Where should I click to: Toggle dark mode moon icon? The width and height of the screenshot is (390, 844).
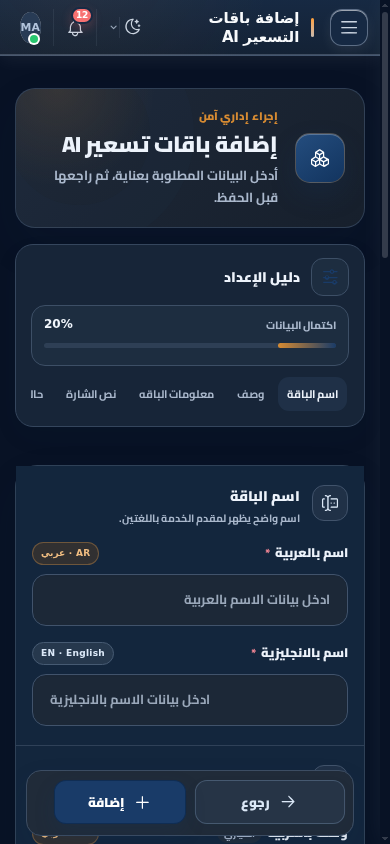pyautogui.click(x=133, y=27)
